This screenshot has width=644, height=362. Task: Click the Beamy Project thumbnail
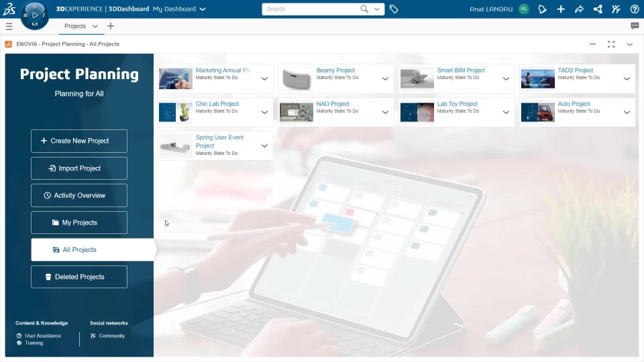click(x=296, y=78)
